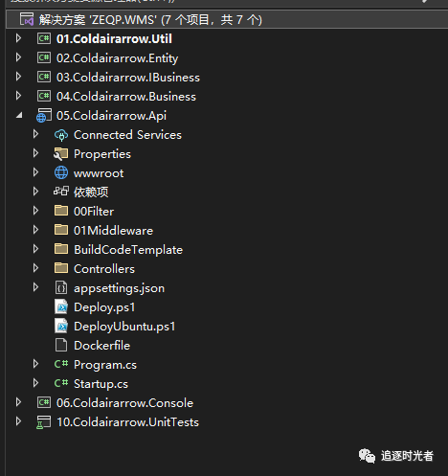Expand the 02.Coldairarrow.Entity project arrow

coord(18,57)
